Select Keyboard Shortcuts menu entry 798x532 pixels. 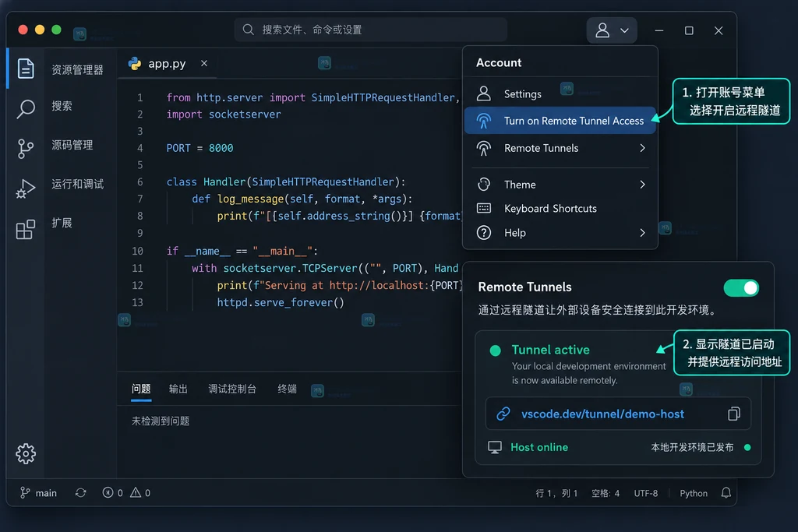point(560,208)
